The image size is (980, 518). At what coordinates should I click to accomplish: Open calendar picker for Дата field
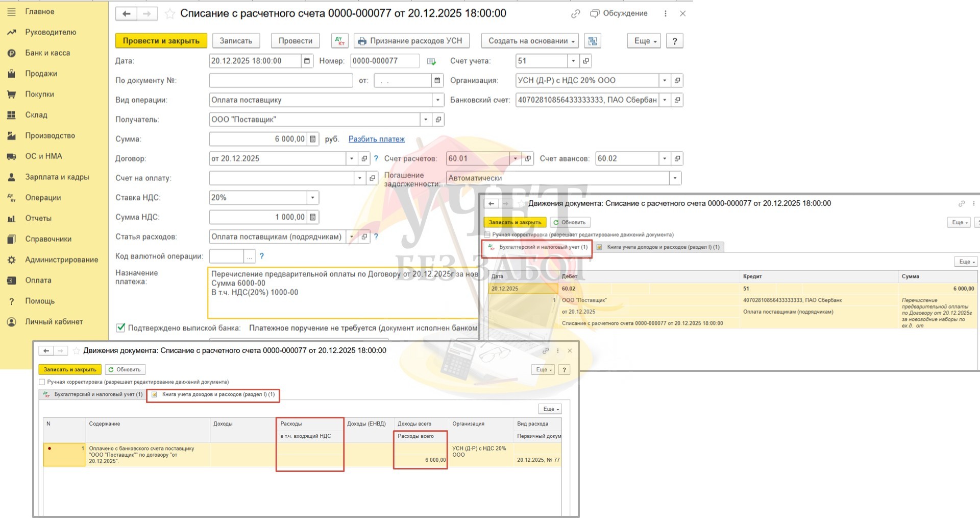coord(307,61)
